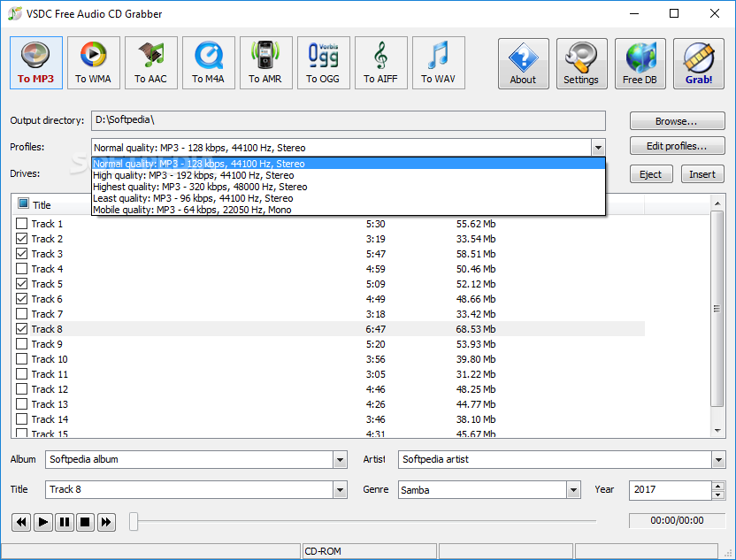This screenshot has height=560, width=736.
Task: Start ripping with the Grab! button
Action: (x=699, y=64)
